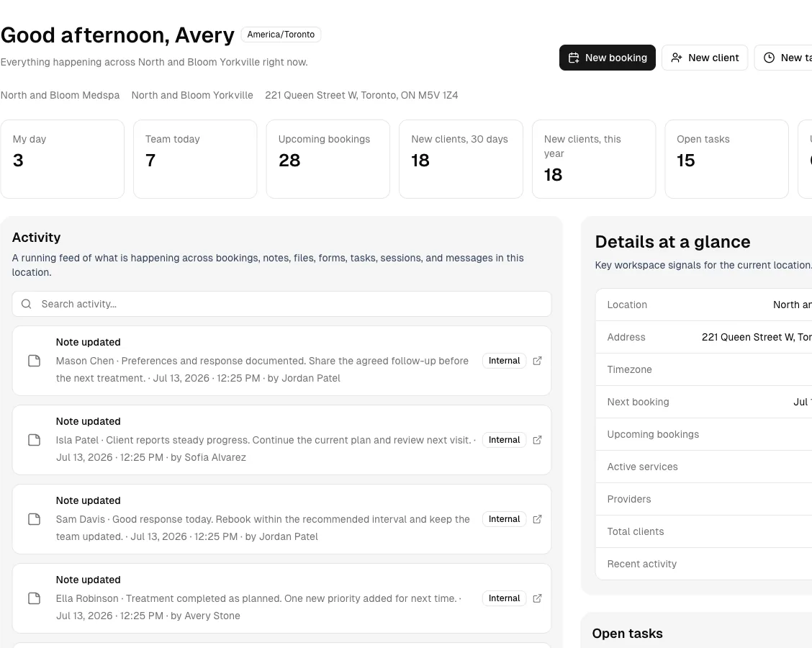Click the Recent activity row
The width and height of the screenshot is (812, 648).
704,564
